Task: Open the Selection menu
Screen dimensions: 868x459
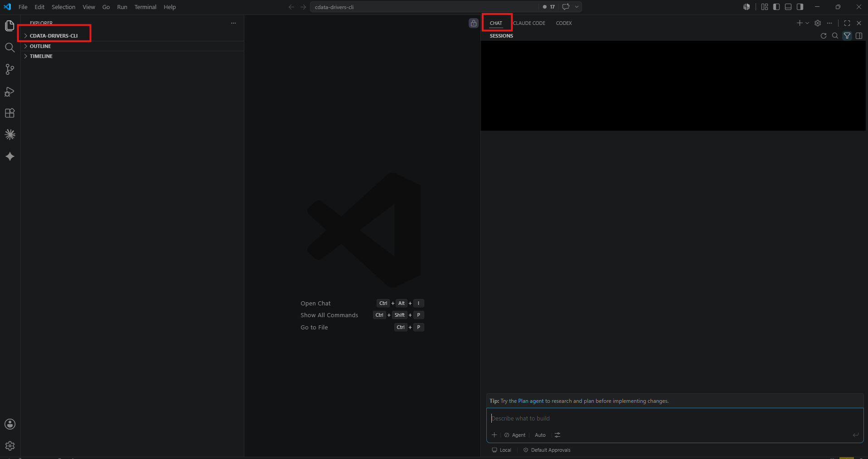Action: point(63,7)
